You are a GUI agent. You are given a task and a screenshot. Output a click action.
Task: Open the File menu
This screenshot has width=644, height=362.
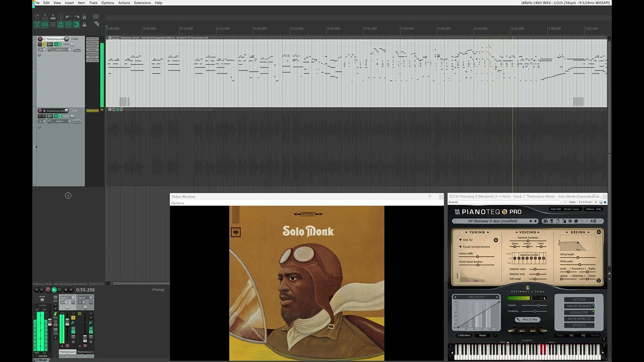pos(36,3)
